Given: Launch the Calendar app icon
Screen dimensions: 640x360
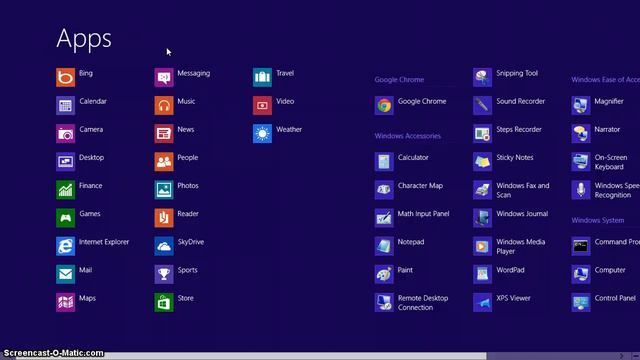Looking at the screenshot, I should (65, 106).
